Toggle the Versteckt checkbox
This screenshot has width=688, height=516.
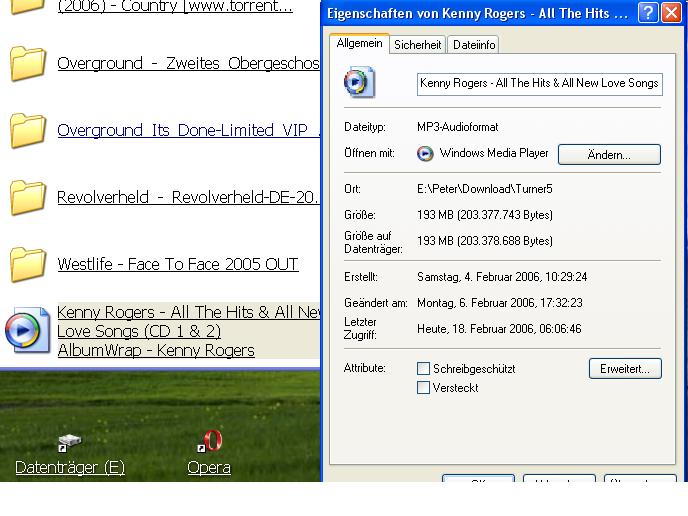423,387
